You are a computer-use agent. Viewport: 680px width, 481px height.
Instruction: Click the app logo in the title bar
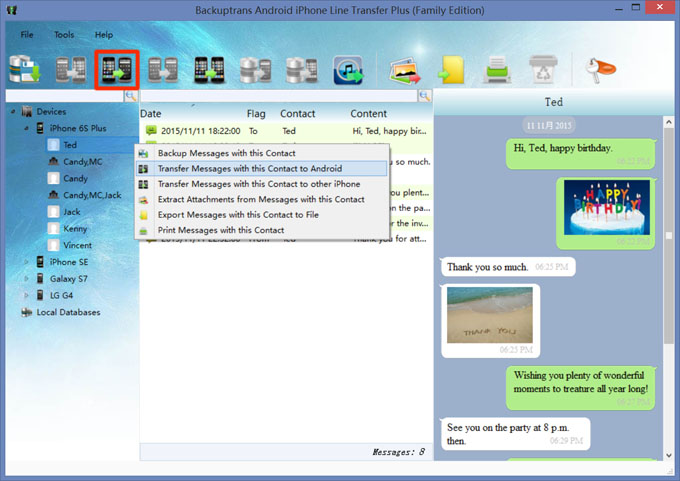pyautogui.click(x=11, y=10)
